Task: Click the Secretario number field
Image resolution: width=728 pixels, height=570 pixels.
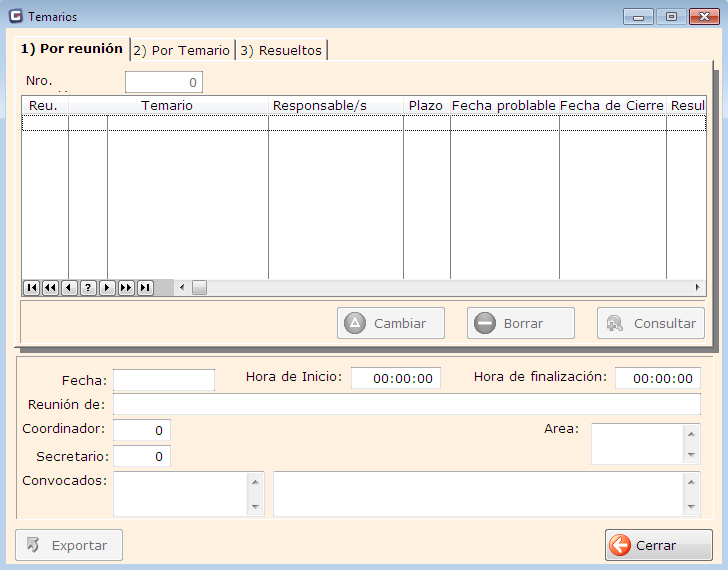Action: (142, 456)
